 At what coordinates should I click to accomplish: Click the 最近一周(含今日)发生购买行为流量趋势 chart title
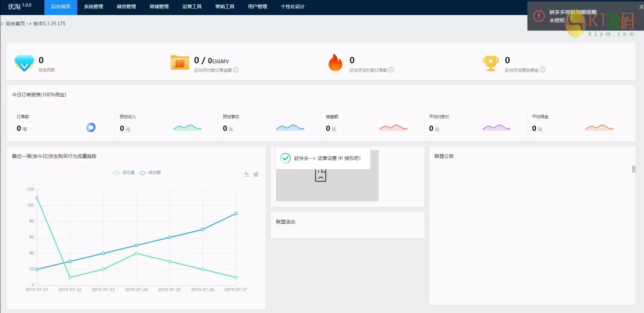54,156
